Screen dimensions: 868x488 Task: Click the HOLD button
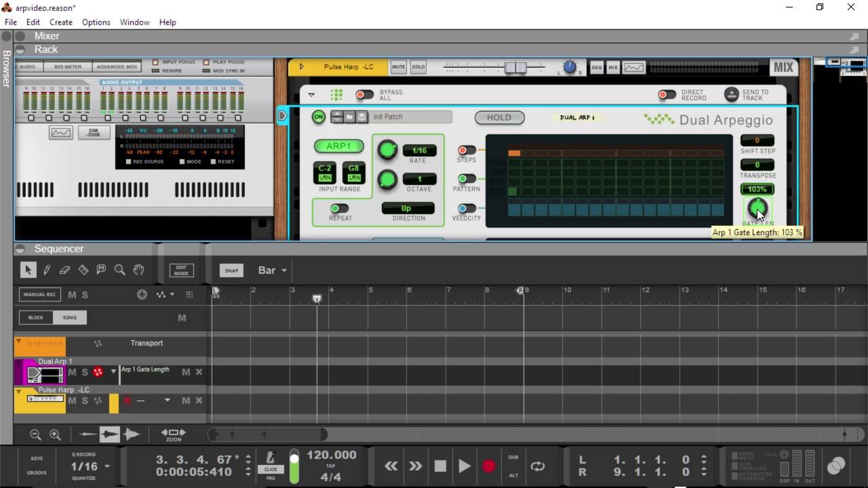click(499, 117)
